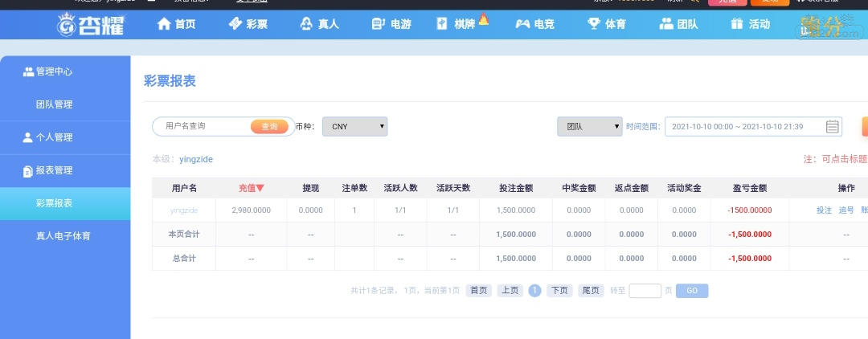Viewport: 868px width, 339px height.
Task: Sort by the 充值 column header
Action: (x=252, y=188)
